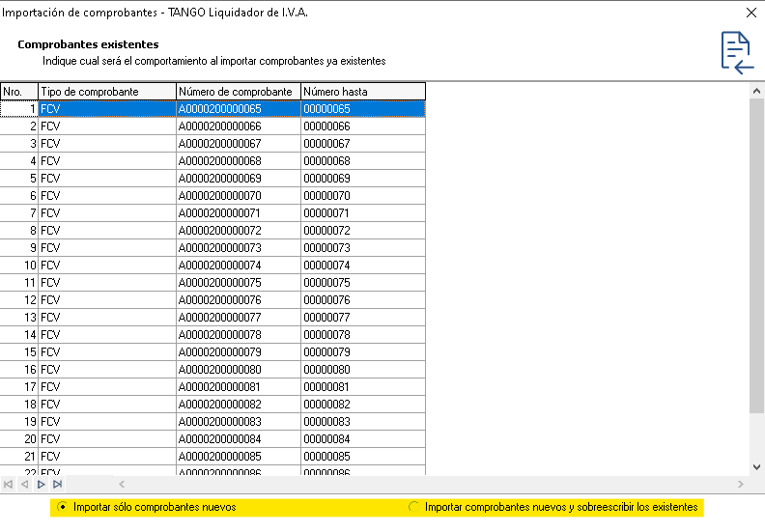Click FCV type cell in row 15

pos(107,352)
